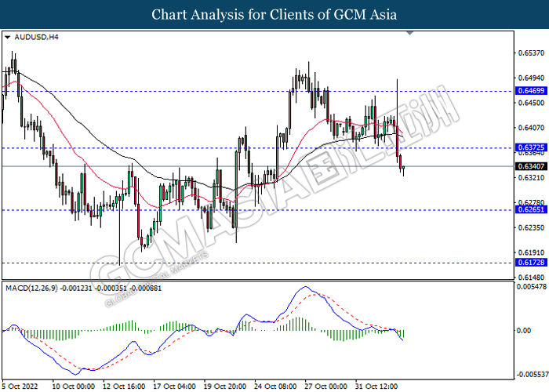The width and height of the screenshot is (549, 392).
Task: Click the 5 Oct 2022 date label
Action: coord(20,387)
